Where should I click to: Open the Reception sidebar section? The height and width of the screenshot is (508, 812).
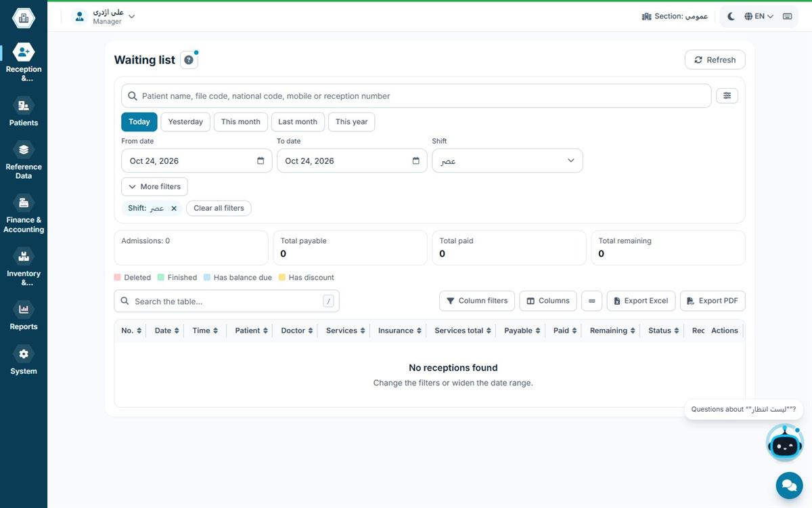(x=24, y=62)
